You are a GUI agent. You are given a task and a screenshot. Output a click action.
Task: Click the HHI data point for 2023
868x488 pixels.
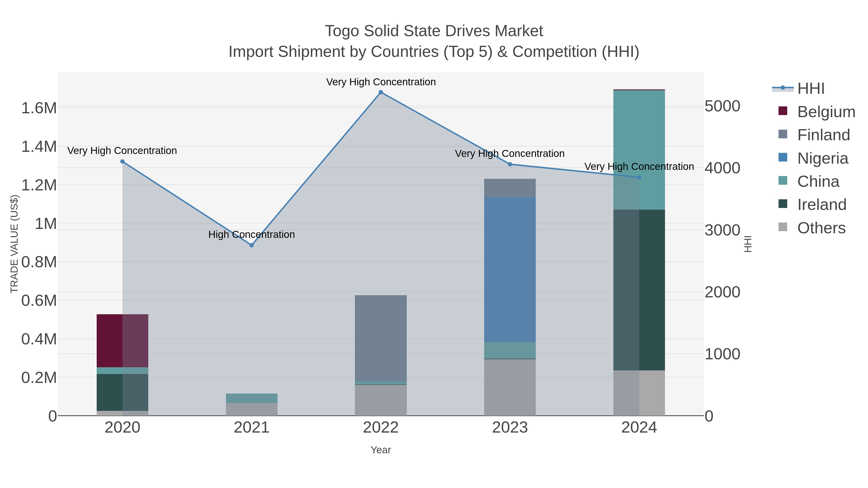[x=510, y=164]
